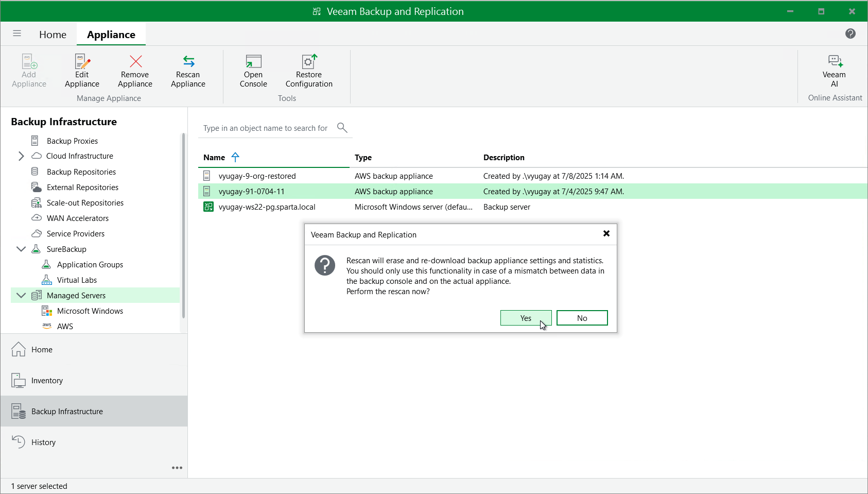Collapse the SureBackup tree node

[21, 249]
